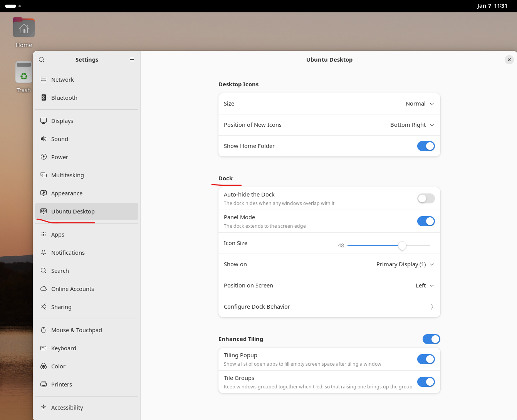The image size is (517, 420).
Task: Click the Appearance icon in sidebar
Action: (44, 193)
